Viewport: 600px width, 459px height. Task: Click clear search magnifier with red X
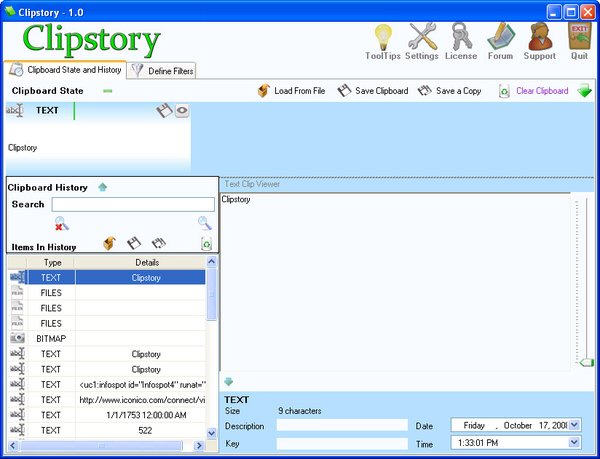(x=61, y=223)
